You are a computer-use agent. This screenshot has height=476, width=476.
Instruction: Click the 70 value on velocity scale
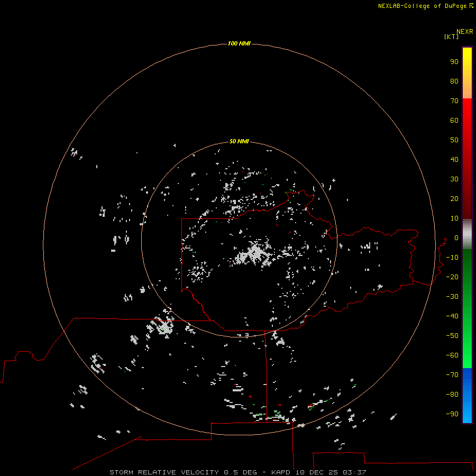454,101
